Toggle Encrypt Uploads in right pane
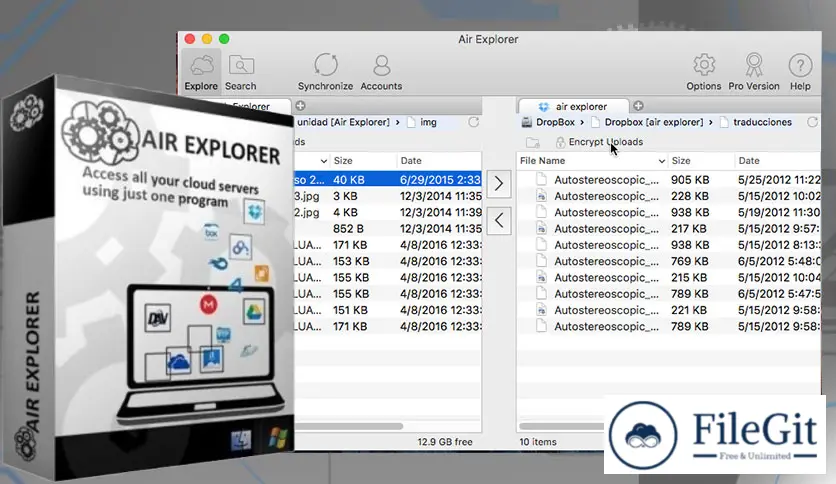 tap(599, 142)
